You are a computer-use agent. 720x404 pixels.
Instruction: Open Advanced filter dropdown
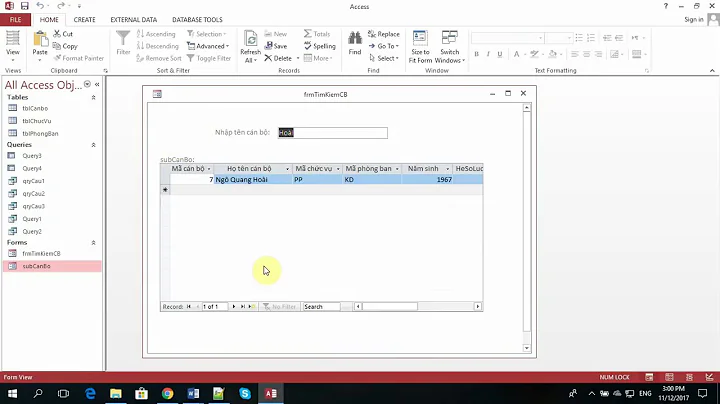[208, 46]
